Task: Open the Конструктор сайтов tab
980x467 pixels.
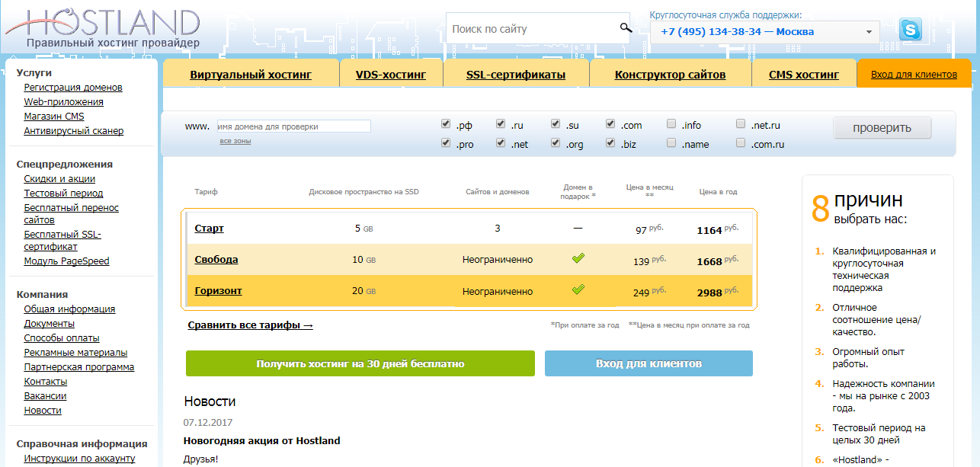Action: click(x=670, y=72)
